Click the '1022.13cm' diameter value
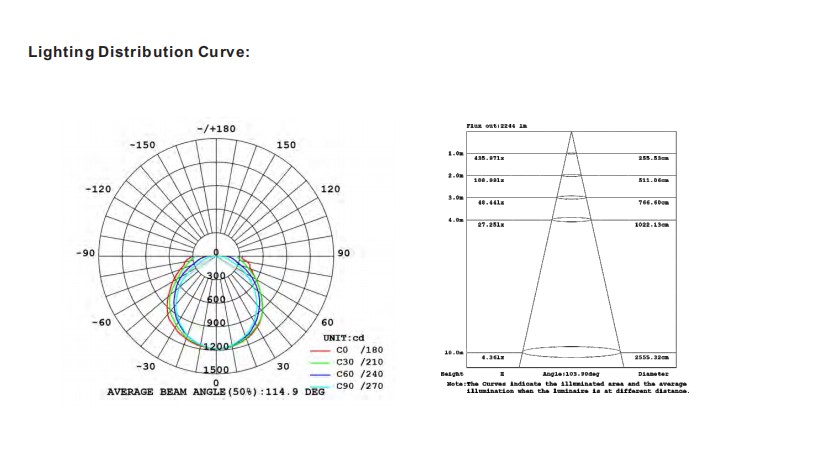Screen dimensions: 839x455 [x=652, y=225]
